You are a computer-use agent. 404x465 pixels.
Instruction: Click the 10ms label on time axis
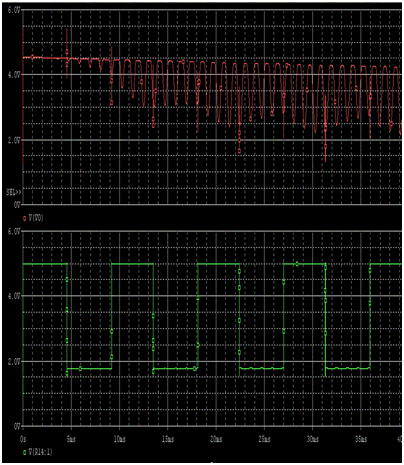coord(119,439)
